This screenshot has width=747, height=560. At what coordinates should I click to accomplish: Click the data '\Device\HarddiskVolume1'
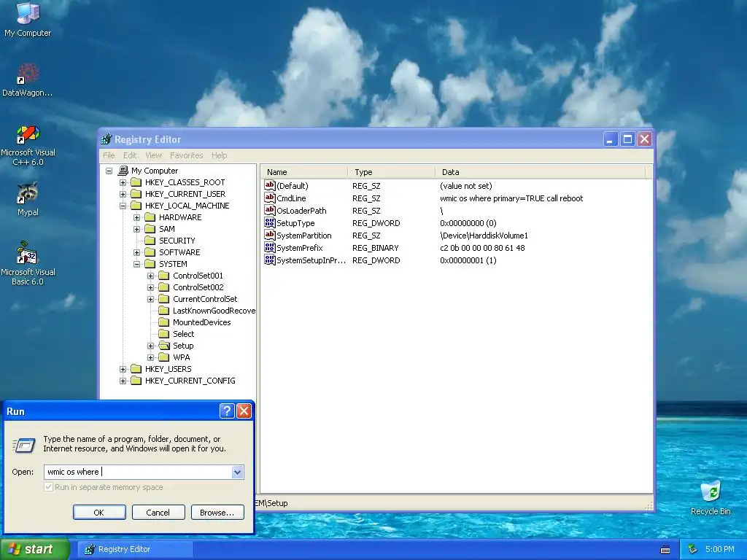[x=484, y=236]
